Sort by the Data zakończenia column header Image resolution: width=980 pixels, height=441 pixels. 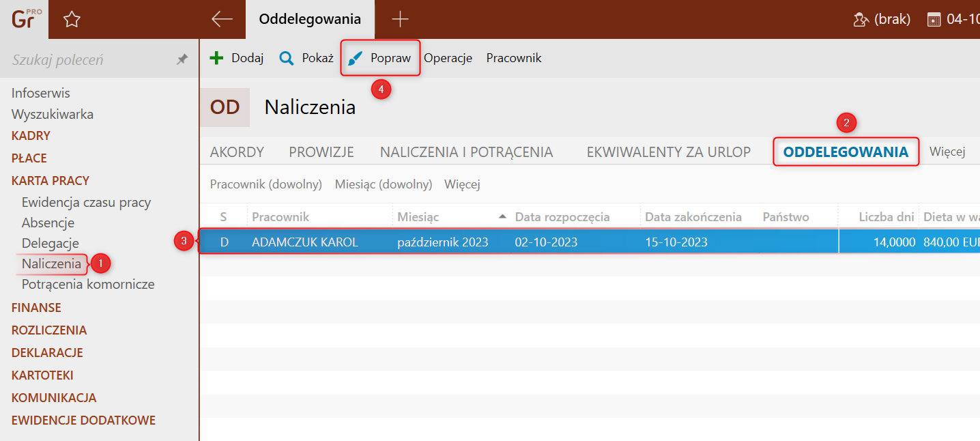(x=693, y=217)
